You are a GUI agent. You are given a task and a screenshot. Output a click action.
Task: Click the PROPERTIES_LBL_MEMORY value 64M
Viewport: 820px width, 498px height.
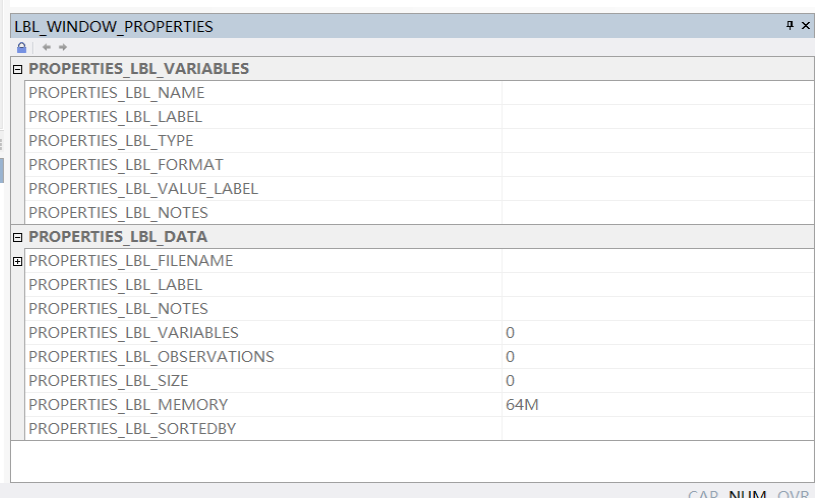[x=523, y=405]
